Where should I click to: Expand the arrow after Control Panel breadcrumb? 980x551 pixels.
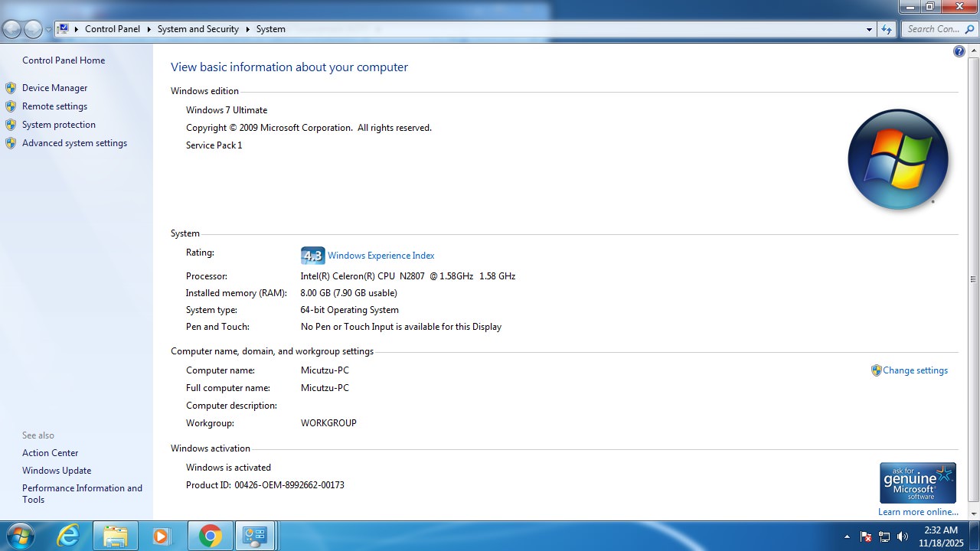[x=149, y=29]
